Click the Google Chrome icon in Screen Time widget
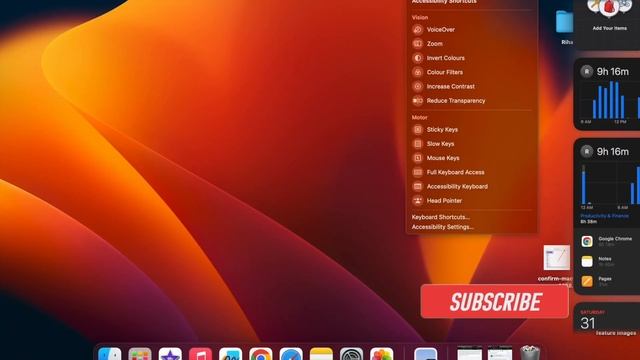The width and height of the screenshot is (640, 360). pos(587,241)
